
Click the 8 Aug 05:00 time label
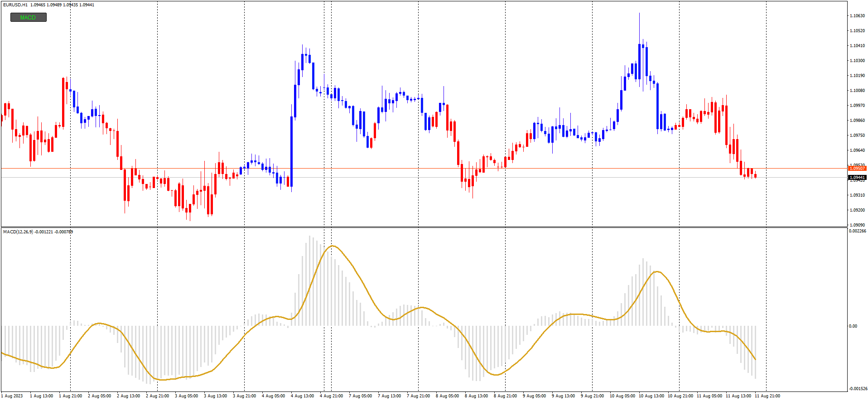pos(447,396)
